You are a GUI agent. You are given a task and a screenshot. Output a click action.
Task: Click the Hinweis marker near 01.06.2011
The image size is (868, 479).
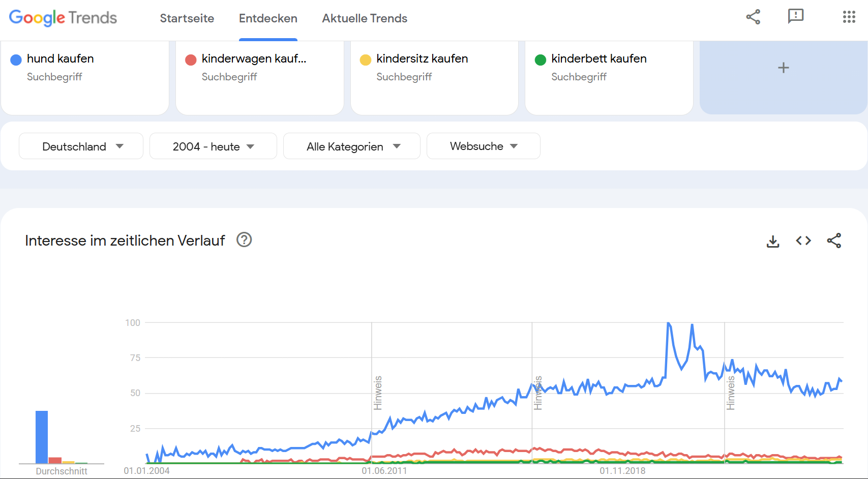pos(378,393)
